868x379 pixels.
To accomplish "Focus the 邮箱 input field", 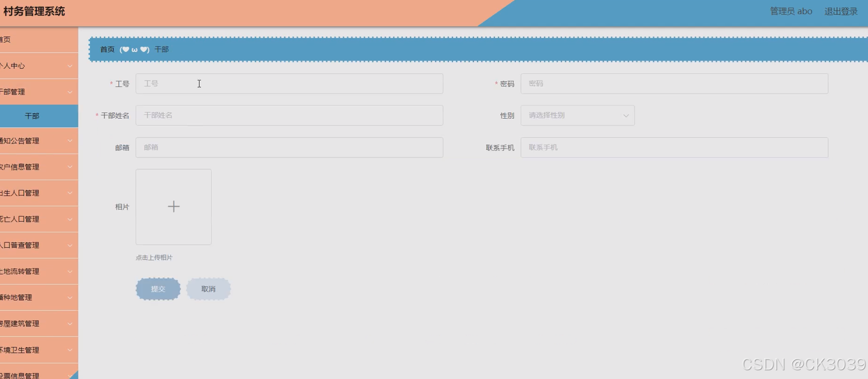I will (x=289, y=147).
